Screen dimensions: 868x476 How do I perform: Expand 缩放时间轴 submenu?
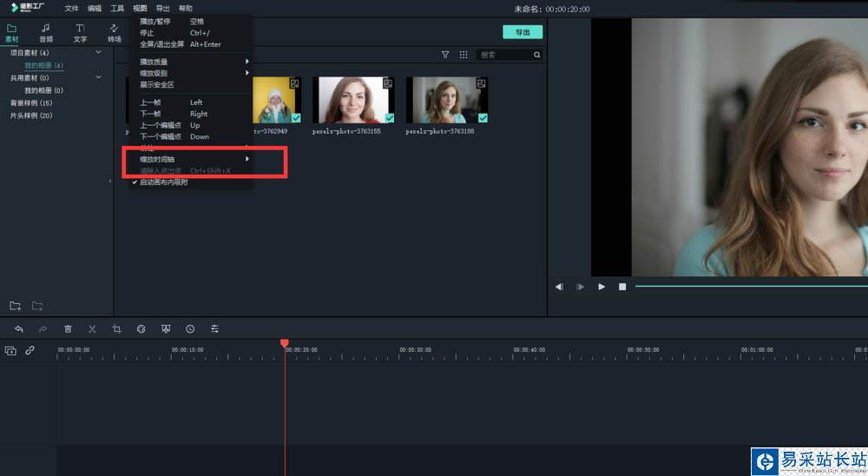click(191, 159)
